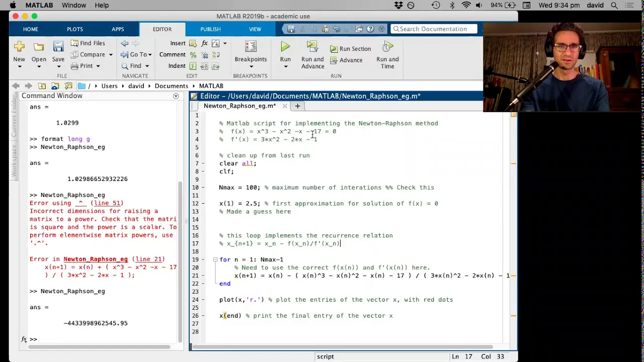Click the Run and Advance button

[x=312, y=54]
